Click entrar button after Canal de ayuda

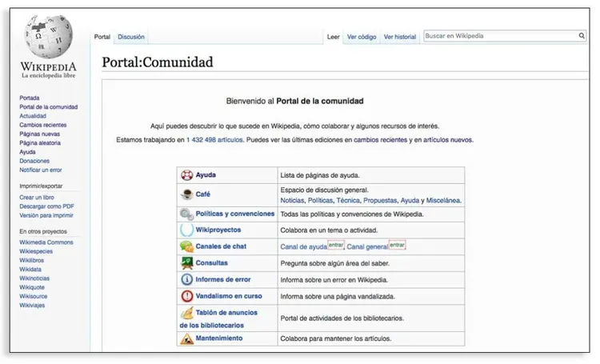coord(336,245)
